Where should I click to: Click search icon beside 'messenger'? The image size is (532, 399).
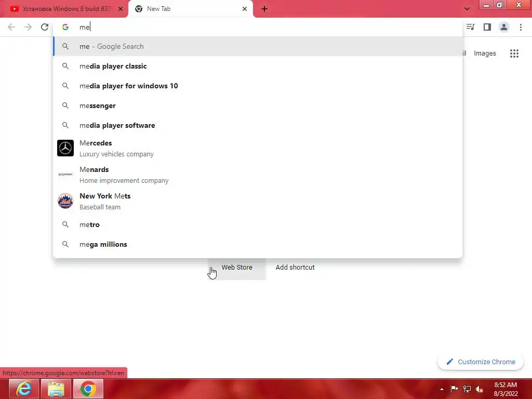[65, 105]
